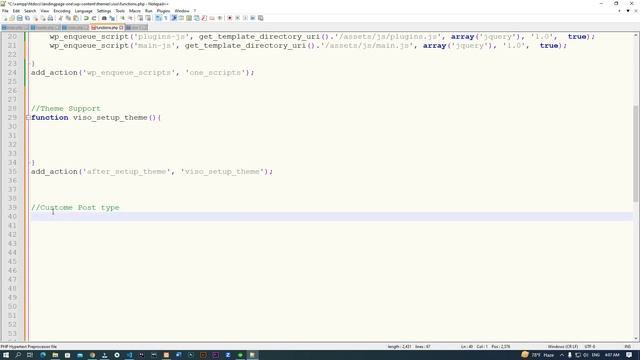Collapse the viso_setup_theme function fold
This screenshot has height=360, width=640.
(28, 118)
